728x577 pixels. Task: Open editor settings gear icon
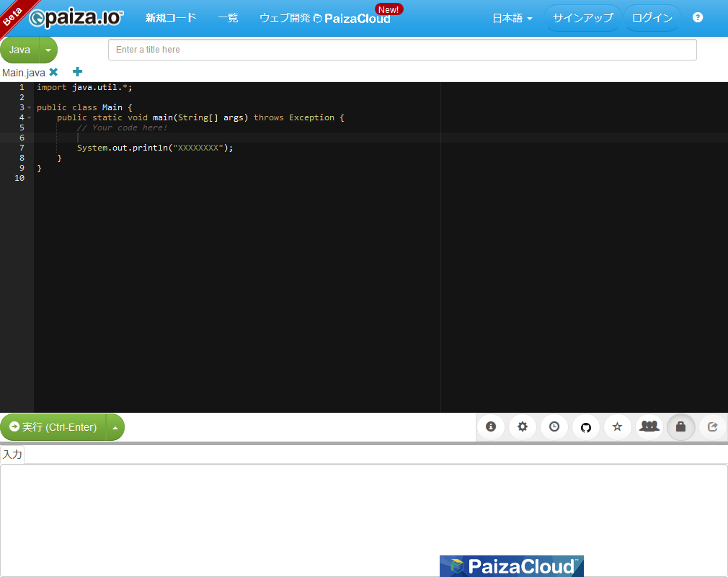523,427
